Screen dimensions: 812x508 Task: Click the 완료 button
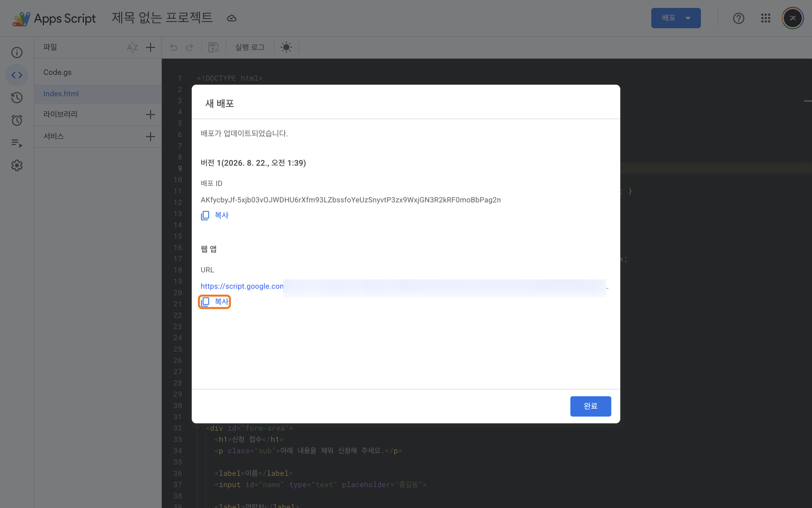(590, 406)
